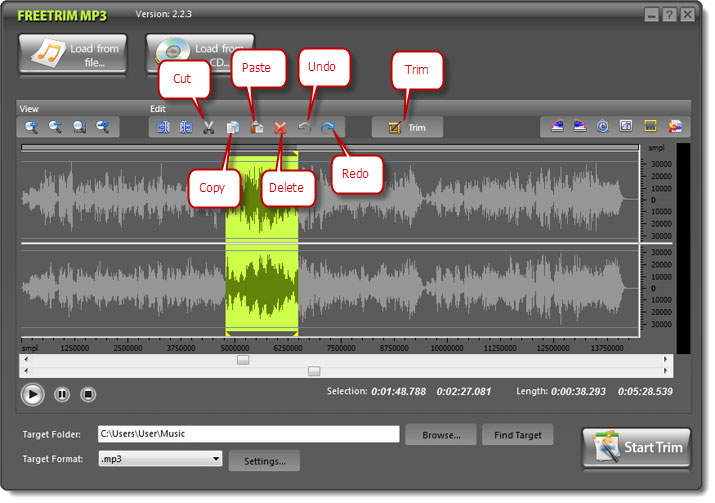Click the Trim toolbar button

click(407, 127)
